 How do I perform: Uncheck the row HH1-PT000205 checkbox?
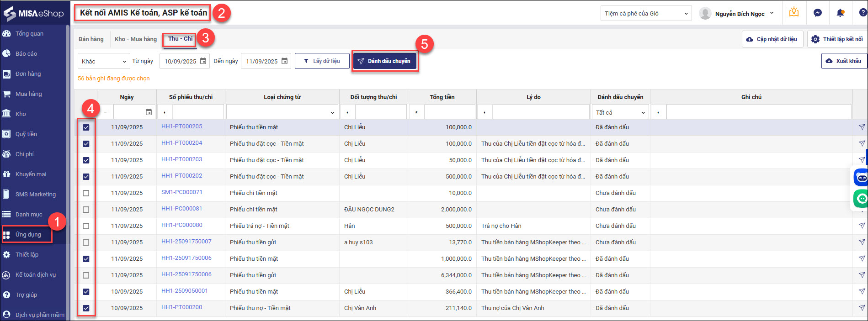tap(86, 127)
